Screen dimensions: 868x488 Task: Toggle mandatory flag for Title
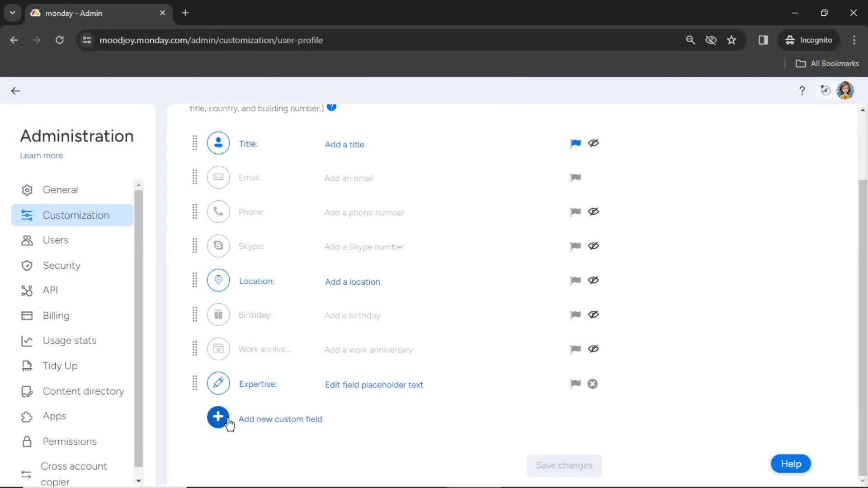pos(575,143)
